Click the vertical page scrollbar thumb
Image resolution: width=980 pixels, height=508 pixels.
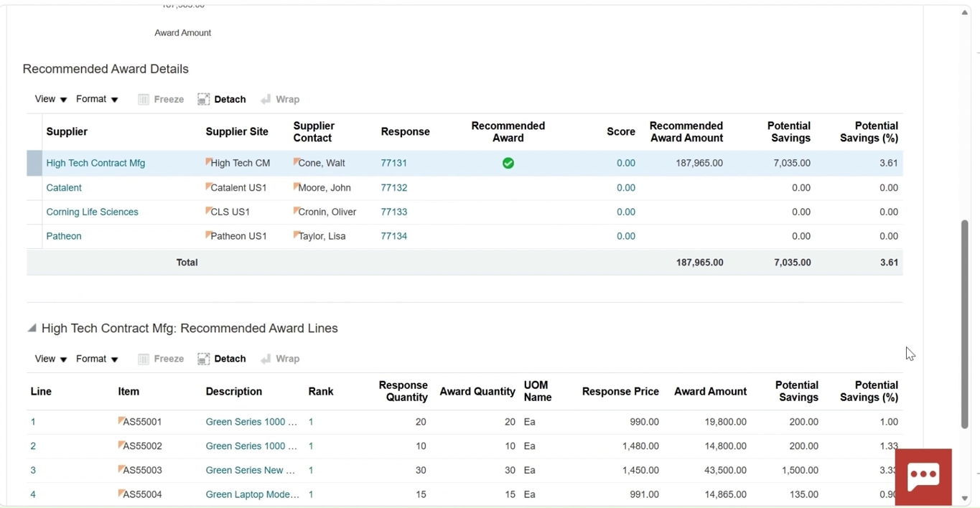(x=965, y=324)
